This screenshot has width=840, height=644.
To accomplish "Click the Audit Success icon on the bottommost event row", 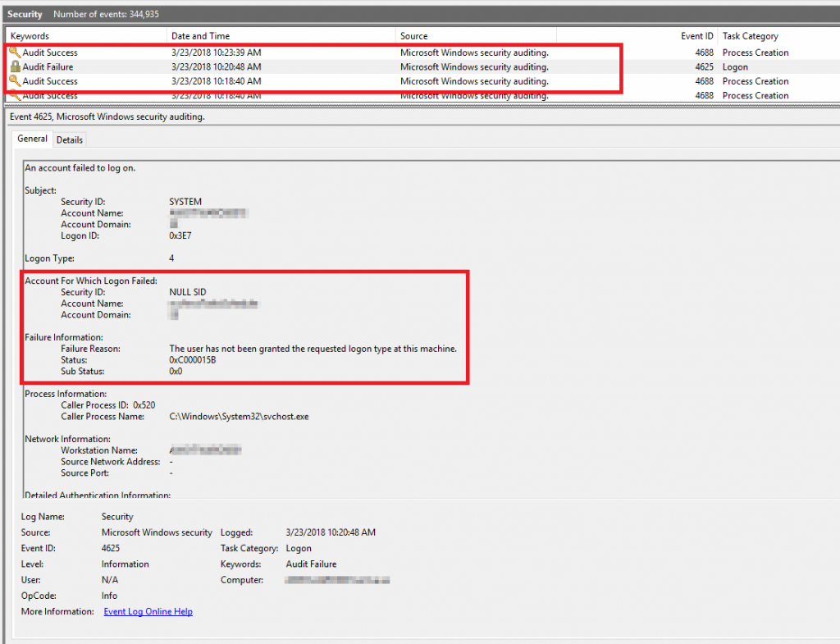I will coord(16,95).
